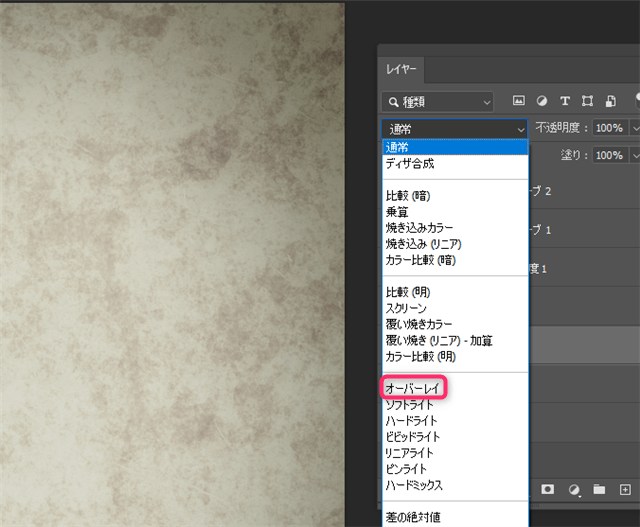Edit the 不透明度 100% value

[x=609, y=128]
